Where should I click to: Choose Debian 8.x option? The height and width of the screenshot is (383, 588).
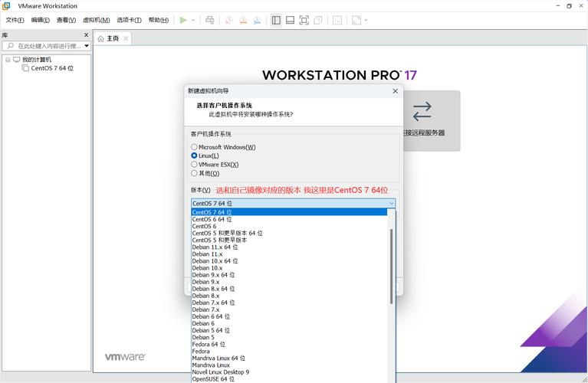coord(289,296)
